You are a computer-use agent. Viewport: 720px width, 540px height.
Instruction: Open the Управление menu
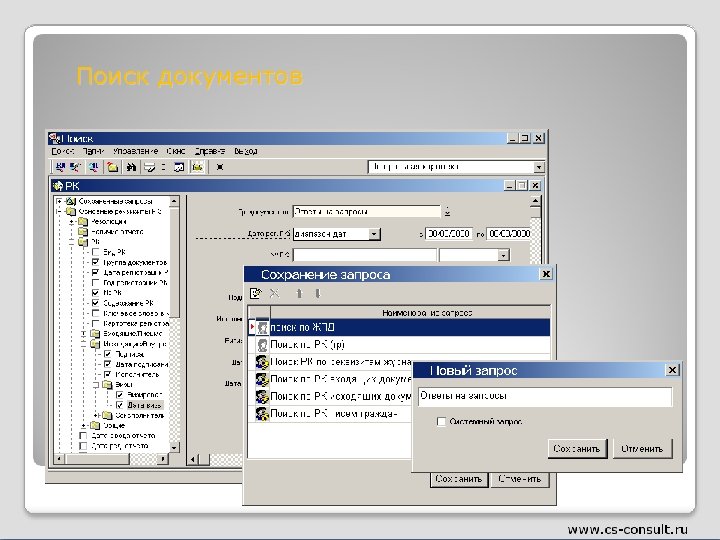coord(135,151)
